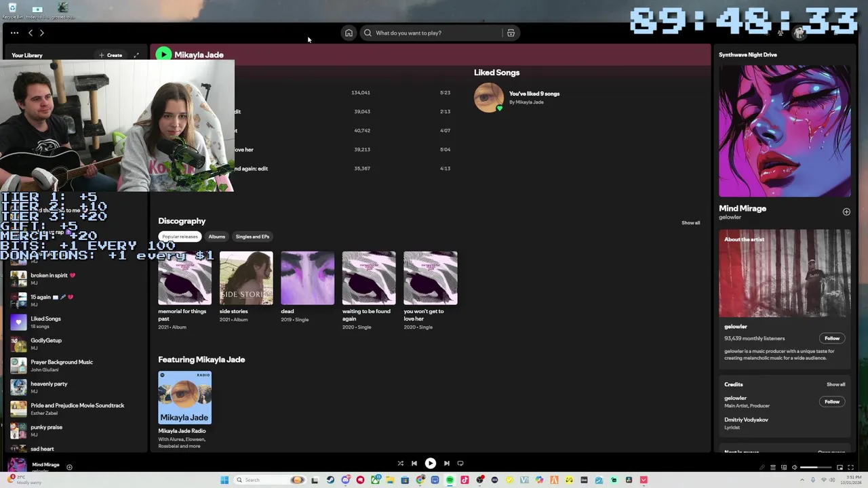This screenshot has width=868, height=488.
Task: Select the Popular releases filter
Action: click(x=180, y=237)
